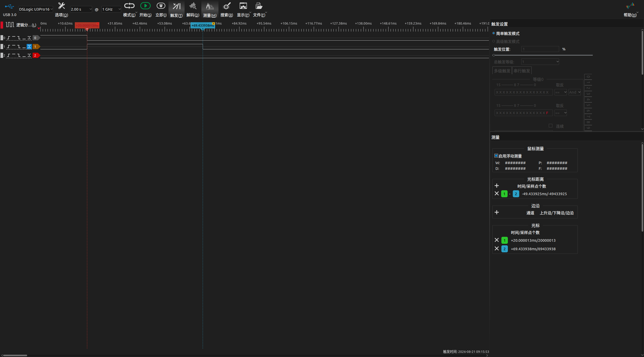The height and width of the screenshot is (357, 644).
Task: Click the trigger position (触发位置) slider handle
Action: click(494, 55)
